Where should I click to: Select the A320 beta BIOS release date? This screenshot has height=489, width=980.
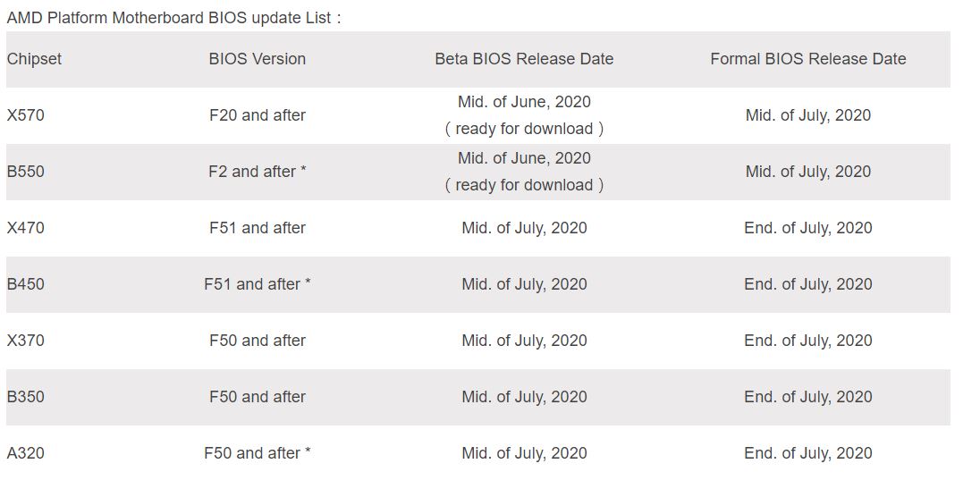click(524, 453)
